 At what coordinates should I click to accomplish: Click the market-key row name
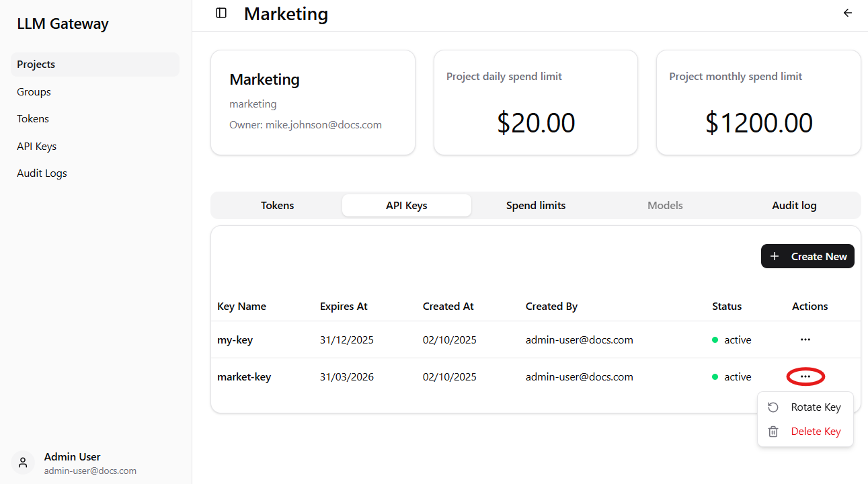pyautogui.click(x=244, y=377)
